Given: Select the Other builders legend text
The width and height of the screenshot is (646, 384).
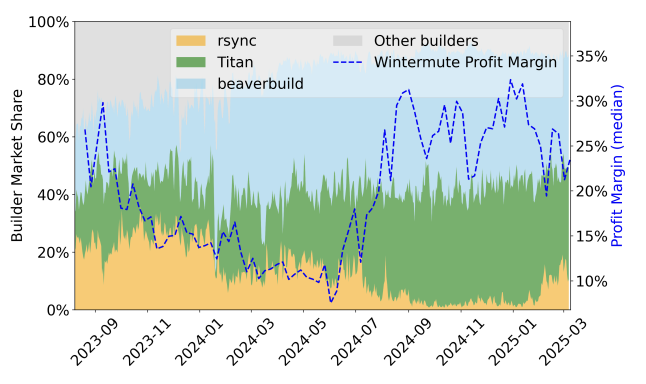Looking at the screenshot, I should 426,41.
